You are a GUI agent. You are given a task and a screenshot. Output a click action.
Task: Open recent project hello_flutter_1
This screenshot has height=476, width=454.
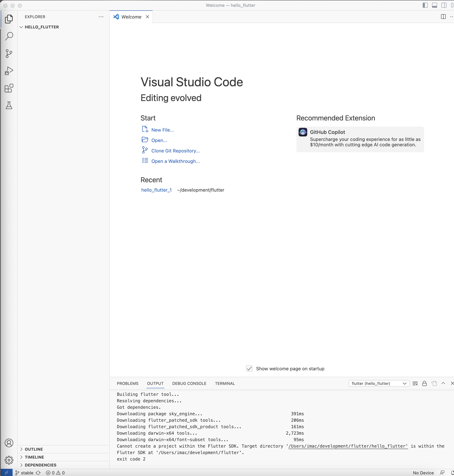[156, 190]
